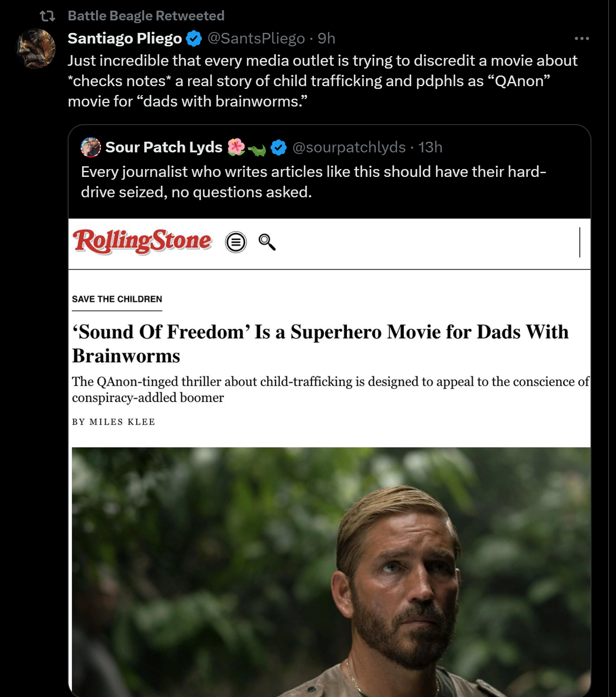
Task: Select the "SAVE THE CHILDREN" section label
Action: click(117, 299)
